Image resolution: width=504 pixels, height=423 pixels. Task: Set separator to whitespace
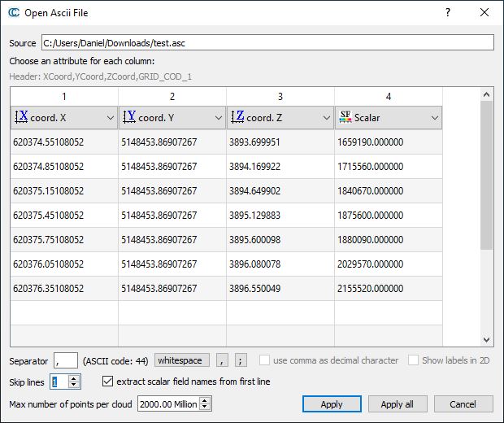click(182, 360)
